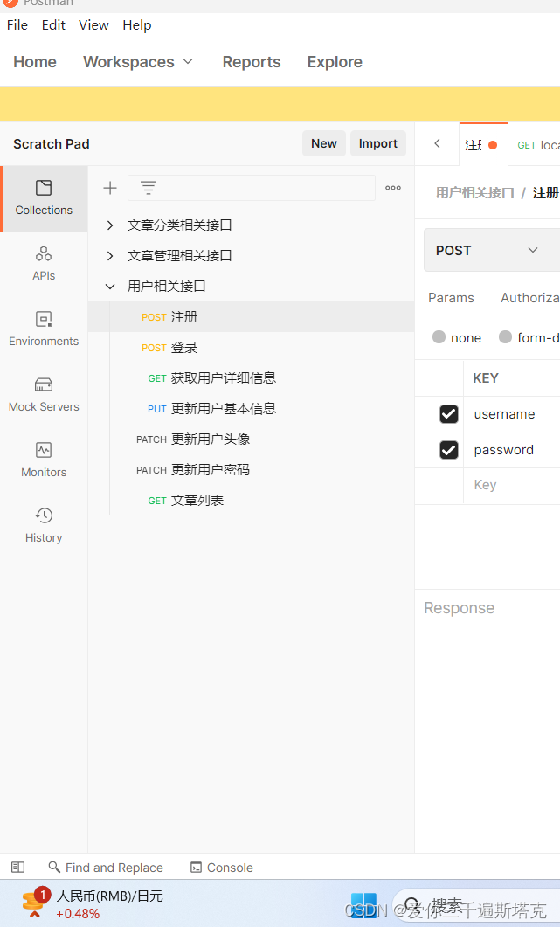Select the PATCH 更新用户头像 request
The height and width of the screenshot is (927, 560).
coord(251,439)
